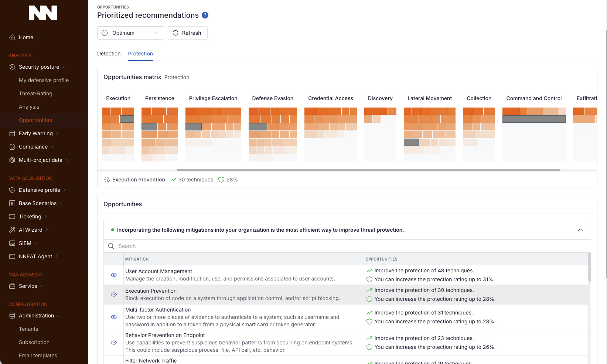Toggle eye icon for Behavior Prevention on Endpoint

tap(114, 343)
